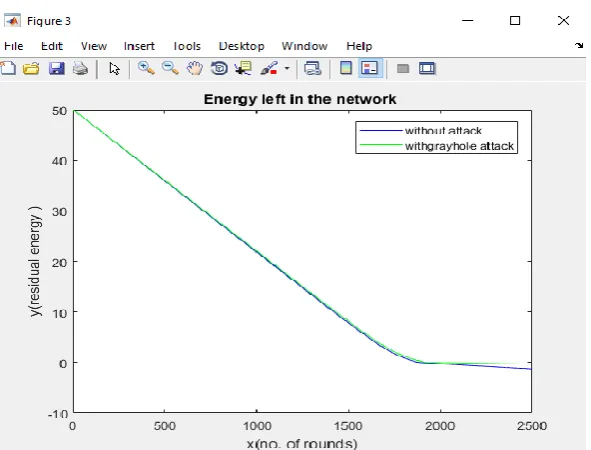Viewport: 591px width, 450px height.
Task: Open the Brush color dropdown arrow
Action: (287, 69)
